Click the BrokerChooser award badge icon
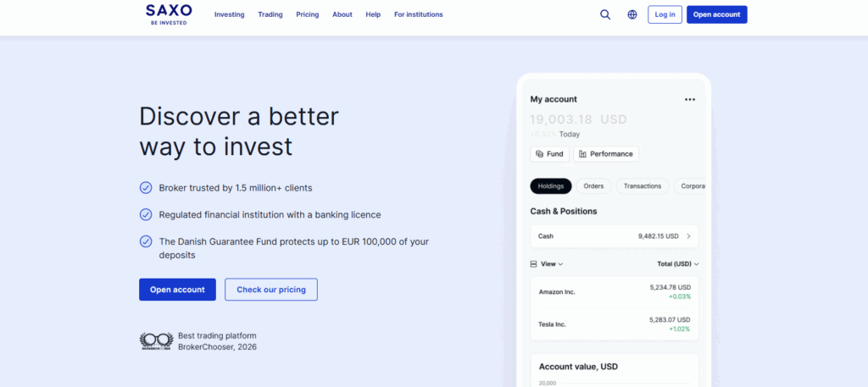 [x=156, y=341]
